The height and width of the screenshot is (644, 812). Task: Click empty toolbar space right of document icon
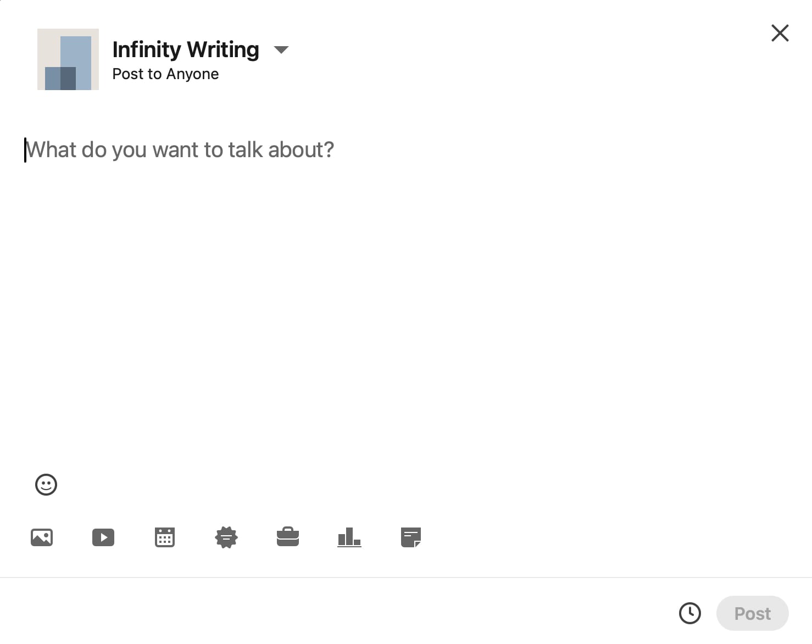[604, 537]
